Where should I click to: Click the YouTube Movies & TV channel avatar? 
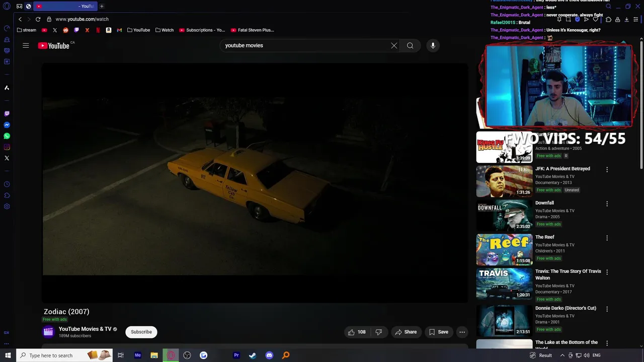point(48,331)
